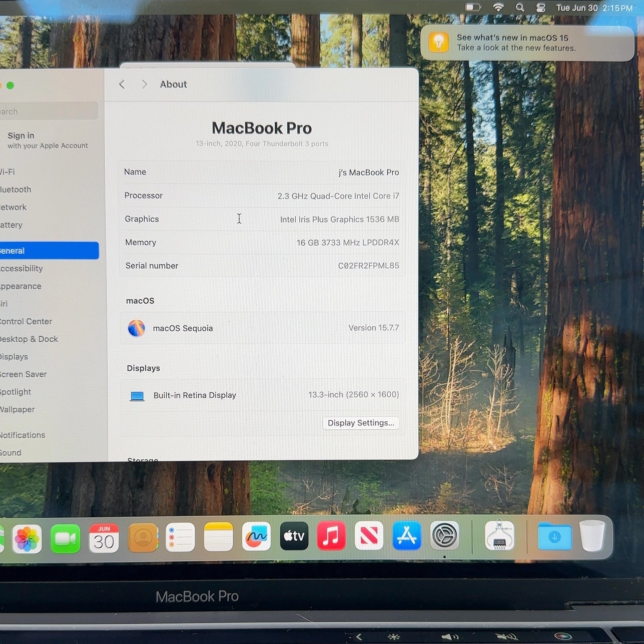Select Accessibility in the sidebar
Image resolution: width=644 pixels, height=644 pixels.
[x=21, y=268]
